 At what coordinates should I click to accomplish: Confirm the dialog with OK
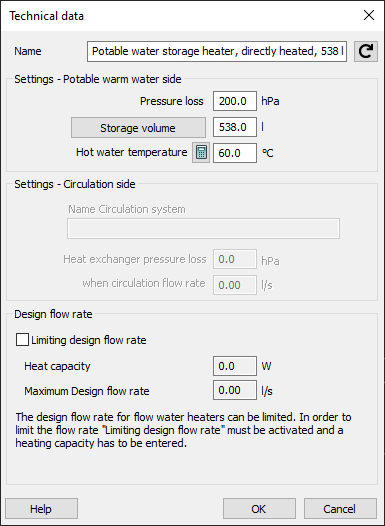coord(259,509)
